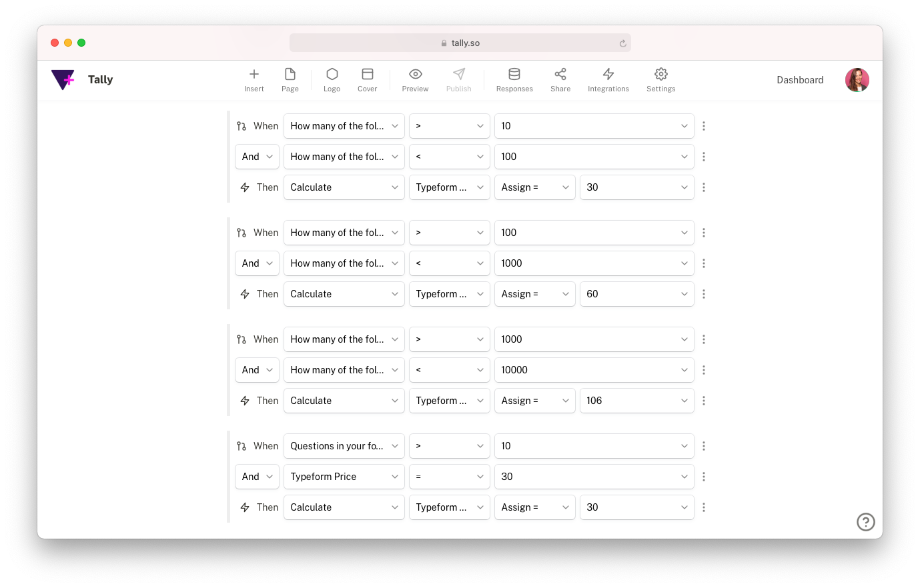
Task: Click the tally.so address bar
Action: point(460,43)
